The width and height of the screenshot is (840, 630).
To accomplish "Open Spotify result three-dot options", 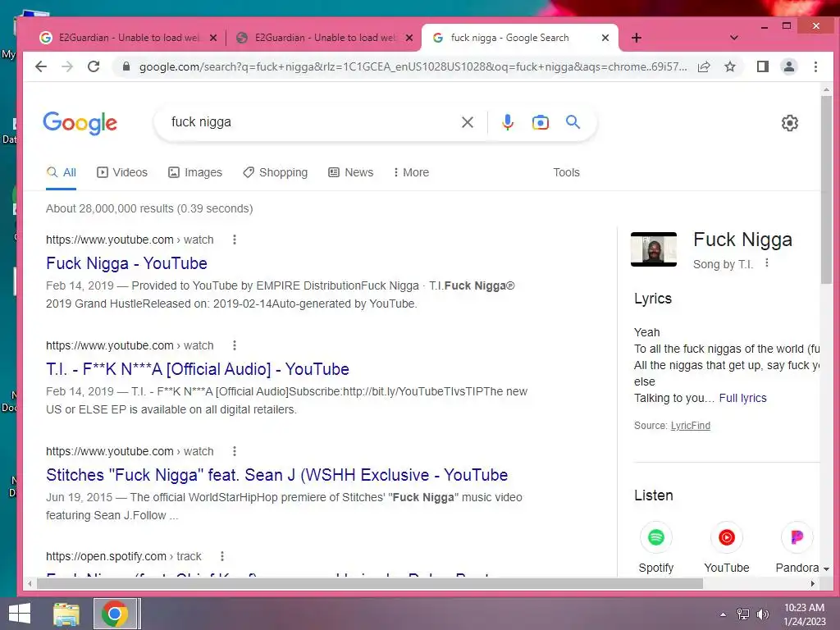I will click(221, 557).
